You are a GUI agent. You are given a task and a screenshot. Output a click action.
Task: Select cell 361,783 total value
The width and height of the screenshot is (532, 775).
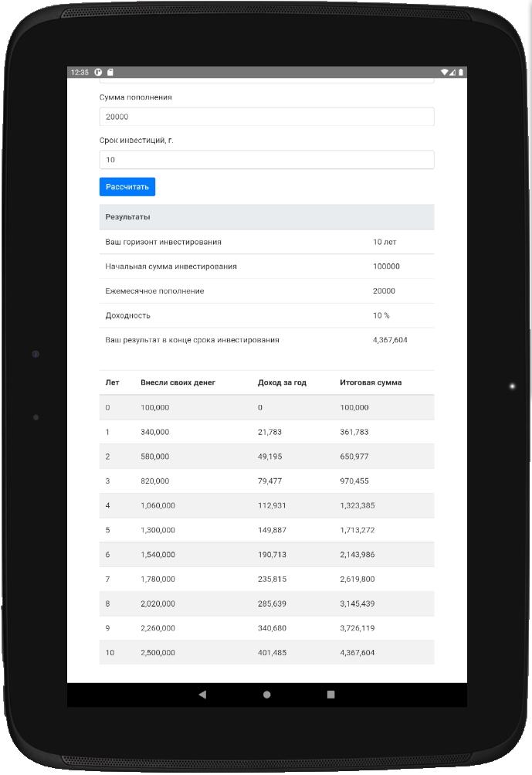(354, 432)
